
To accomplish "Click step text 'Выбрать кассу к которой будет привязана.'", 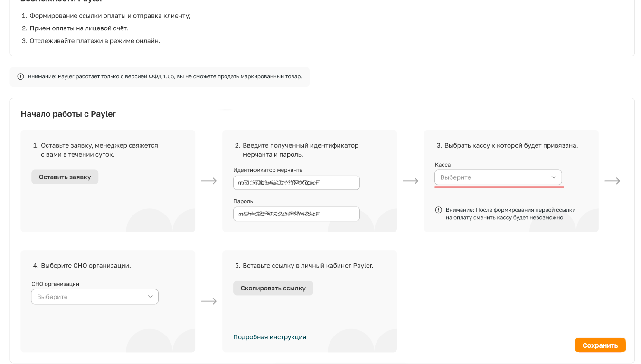I will click(x=511, y=146).
